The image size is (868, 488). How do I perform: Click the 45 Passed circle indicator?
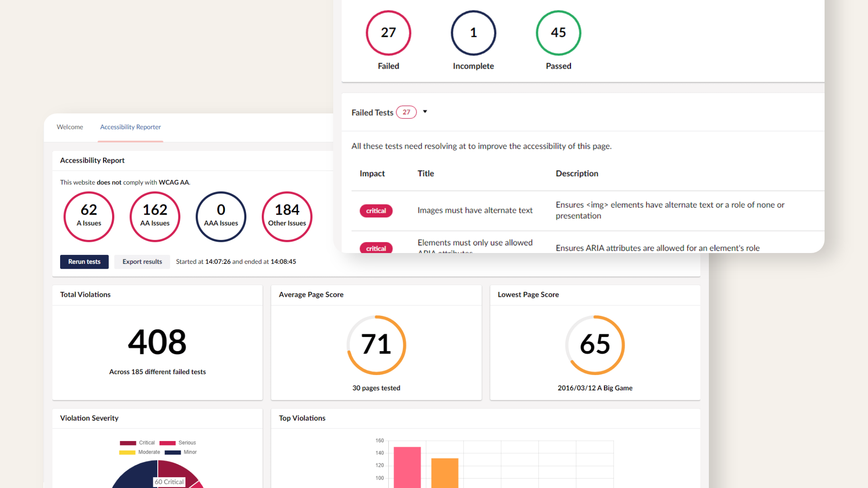click(558, 33)
